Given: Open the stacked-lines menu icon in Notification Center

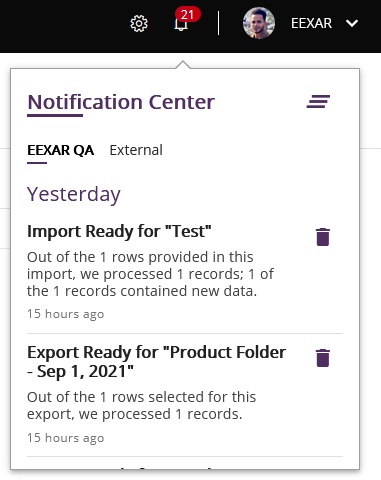Looking at the screenshot, I should (318, 102).
